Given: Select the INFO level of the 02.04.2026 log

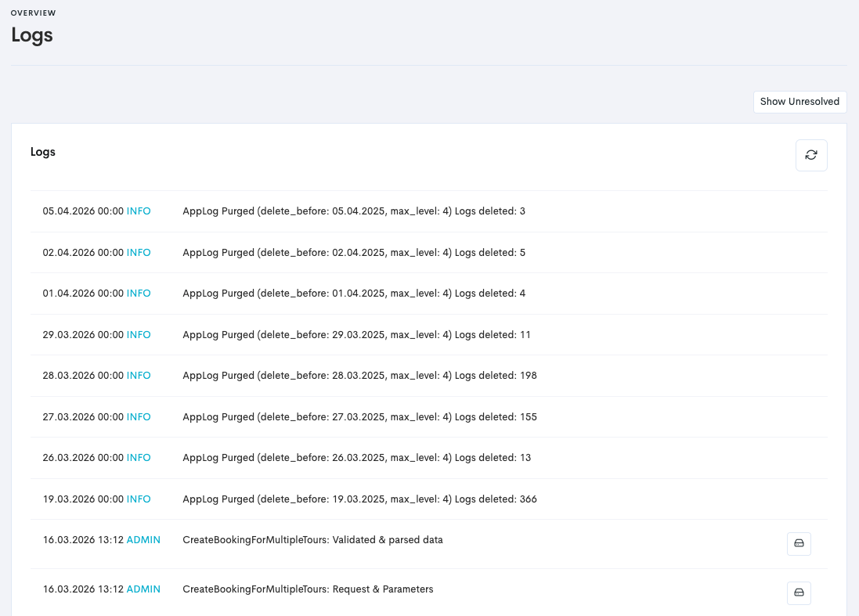Looking at the screenshot, I should [139, 252].
